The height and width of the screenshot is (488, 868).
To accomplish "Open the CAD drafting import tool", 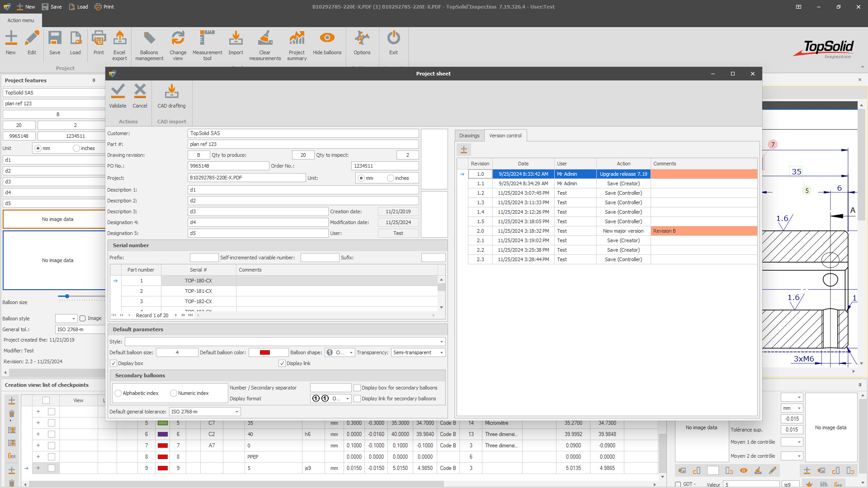I will pyautogui.click(x=171, y=96).
